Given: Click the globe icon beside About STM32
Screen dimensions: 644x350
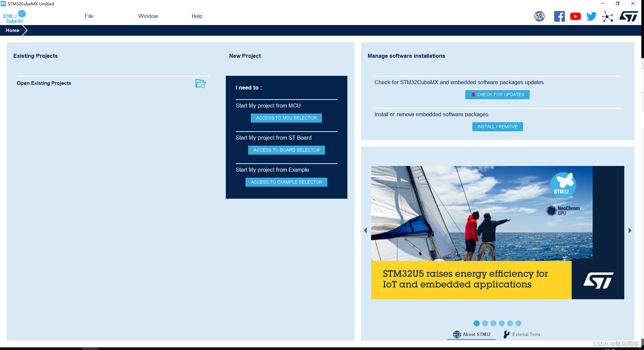Looking at the screenshot, I should 457,334.
